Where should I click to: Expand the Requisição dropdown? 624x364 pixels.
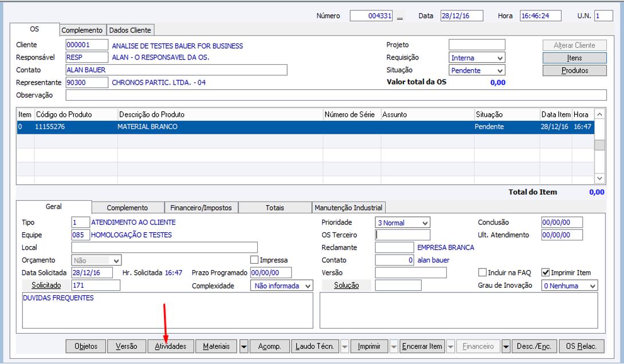[500, 58]
